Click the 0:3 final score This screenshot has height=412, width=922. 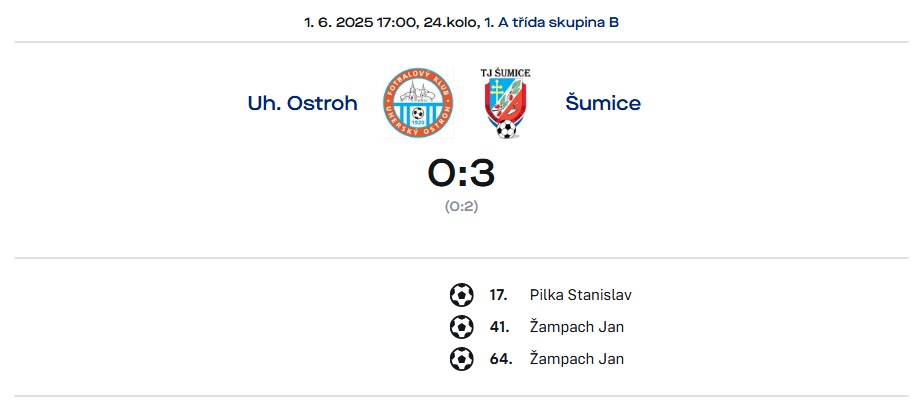coord(461,173)
